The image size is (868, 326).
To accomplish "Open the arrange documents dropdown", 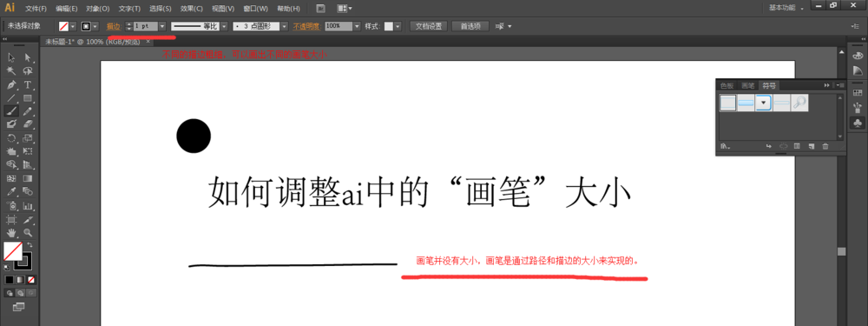I will coord(345,9).
